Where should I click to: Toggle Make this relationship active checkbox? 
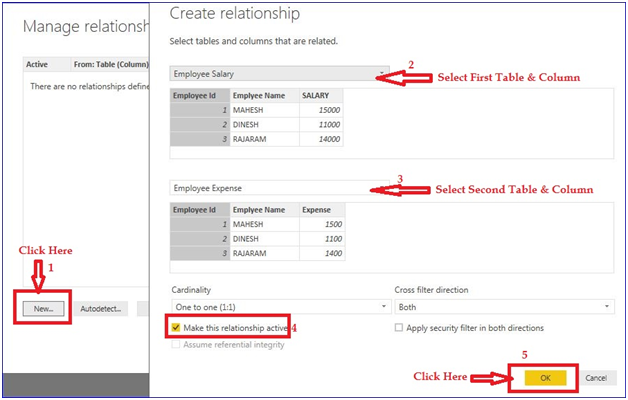(177, 327)
